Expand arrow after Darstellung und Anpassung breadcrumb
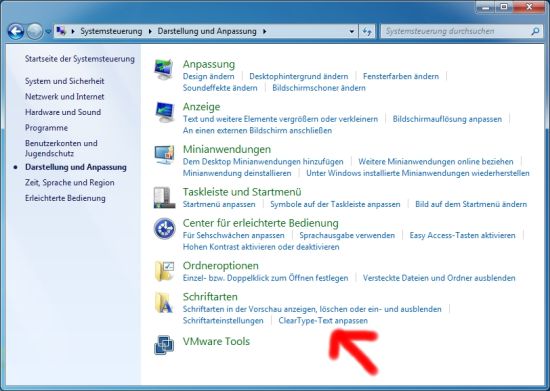550x391 pixels. (x=264, y=31)
